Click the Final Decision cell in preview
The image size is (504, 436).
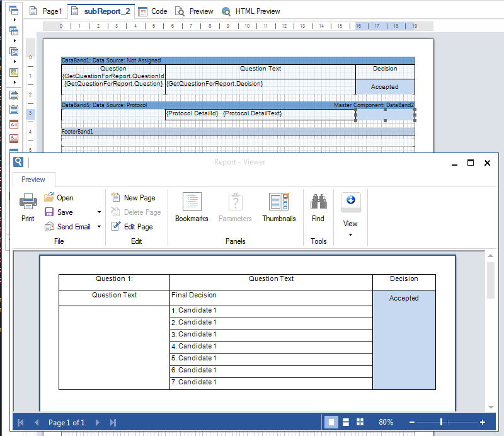[271, 298]
